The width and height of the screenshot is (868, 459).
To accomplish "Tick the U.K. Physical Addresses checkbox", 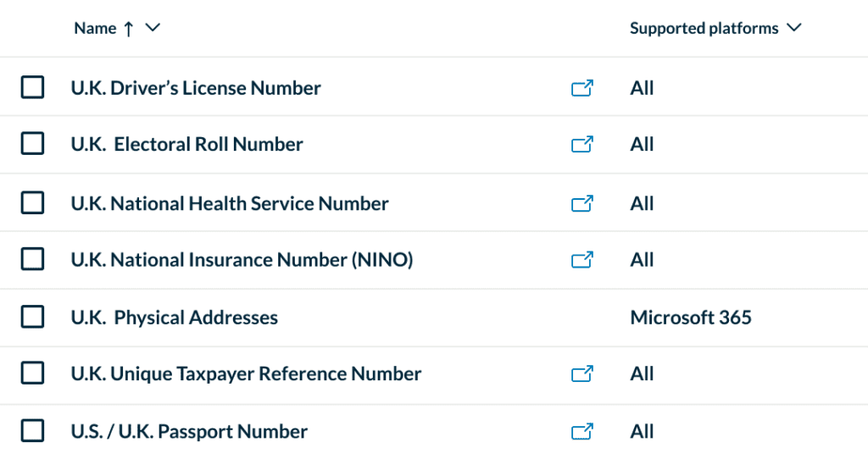I will (32, 317).
